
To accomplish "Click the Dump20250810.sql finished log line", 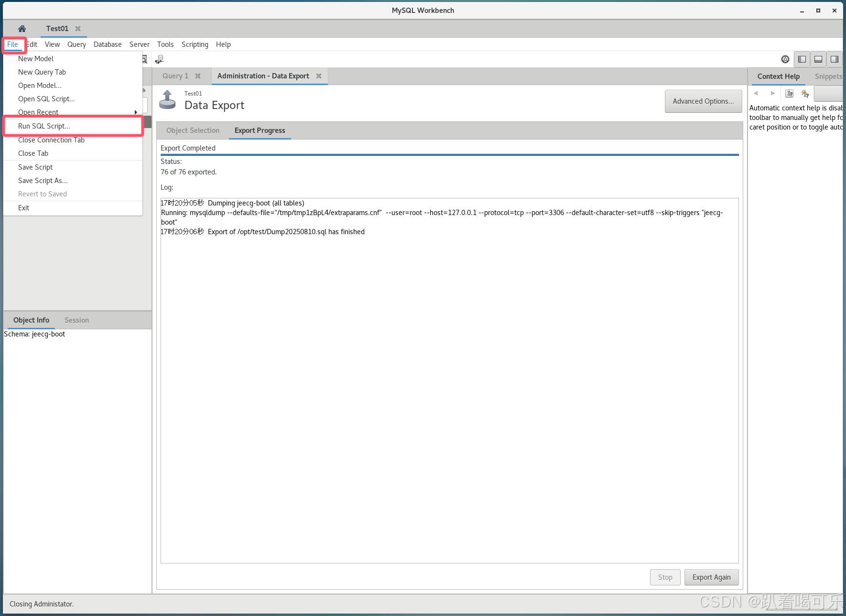I will (x=263, y=232).
